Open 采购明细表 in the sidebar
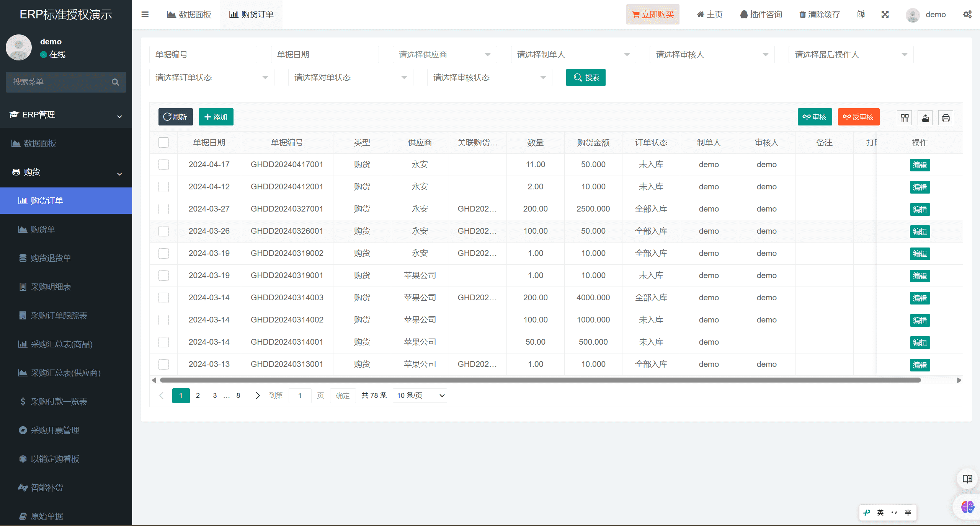Viewport: 980px width, 526px height. pos(66,287)
